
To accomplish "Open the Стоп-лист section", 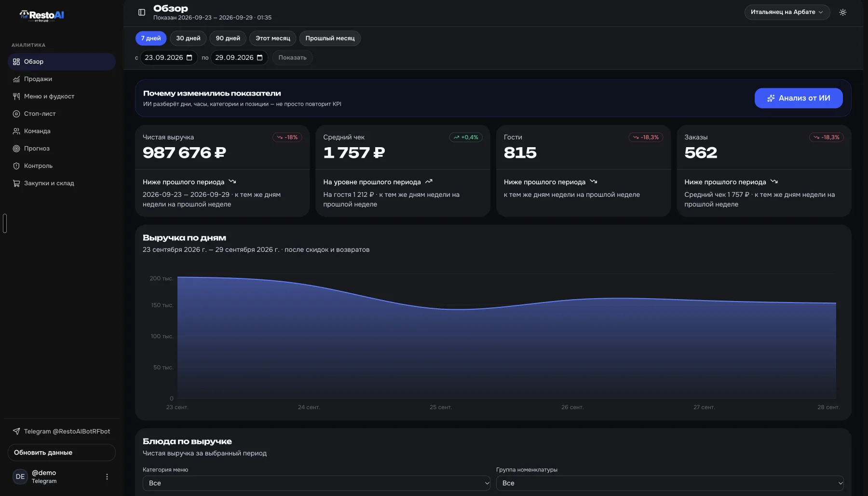I will pyautogui.click(x=62, y=114).
